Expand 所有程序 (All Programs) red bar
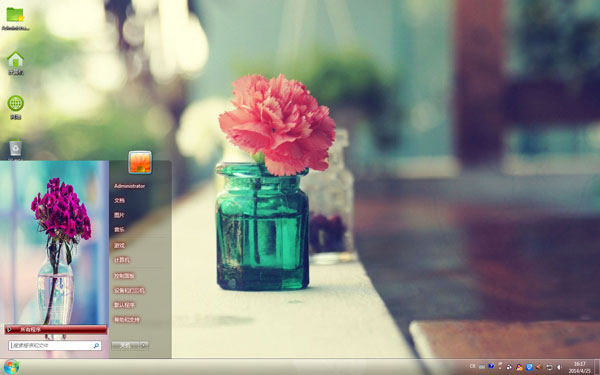The image size is (600, 375). [x=56, y=329]
